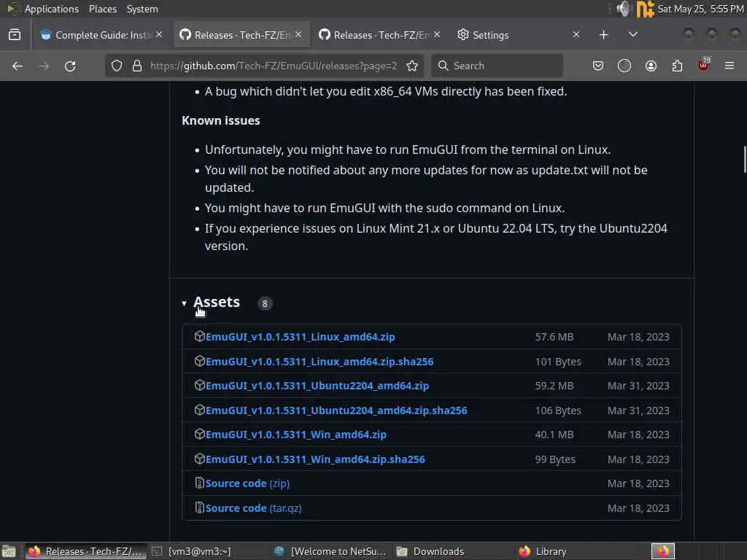The width and height of the screenshot is (747, 560).
Task: Download EmuGUI_v1.0.1.5311_Ubuntu2204_amd64.zip
Action: 317,386
